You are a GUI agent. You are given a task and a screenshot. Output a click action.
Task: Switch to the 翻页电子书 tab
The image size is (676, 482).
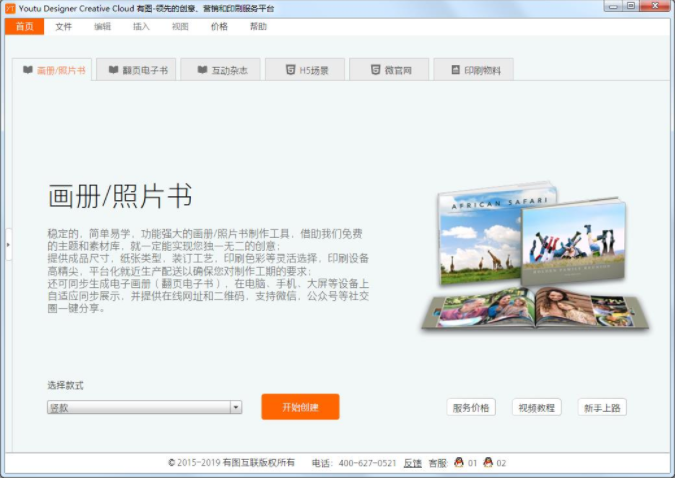click(136, 70)
